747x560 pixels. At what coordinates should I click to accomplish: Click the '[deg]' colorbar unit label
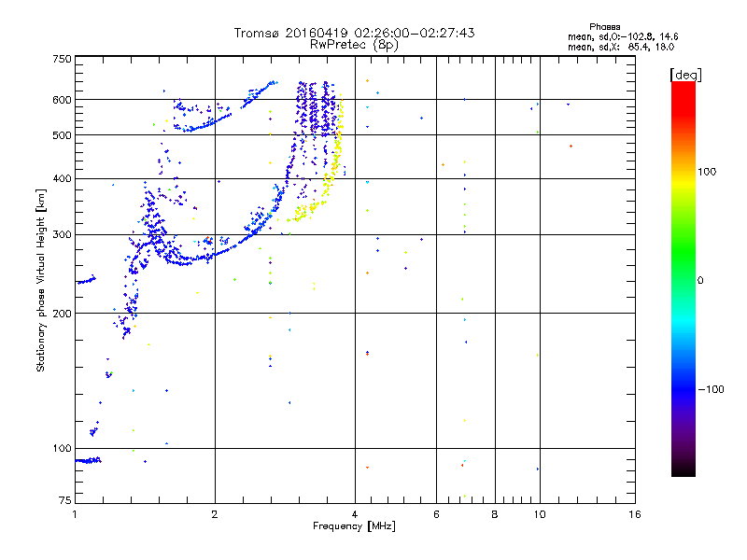(685, 75)
